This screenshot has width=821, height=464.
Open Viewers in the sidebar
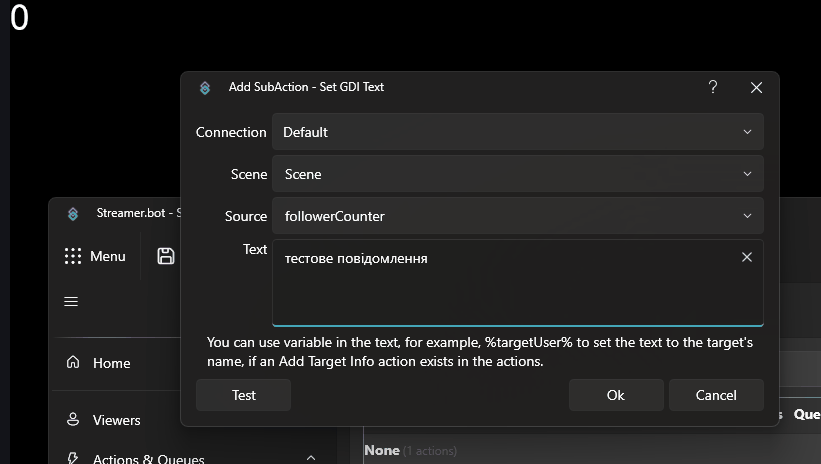[116, 420]
